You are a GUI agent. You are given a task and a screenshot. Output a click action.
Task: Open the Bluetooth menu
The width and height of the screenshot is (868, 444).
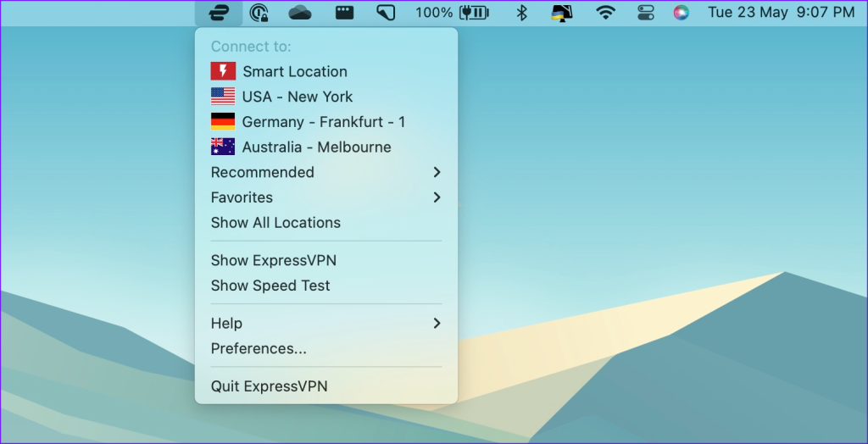pyautogui.click(x=521, y=13)
